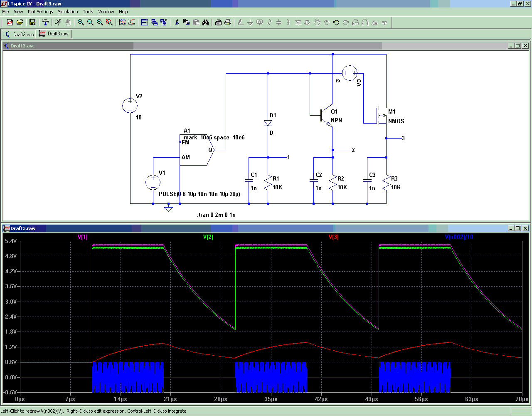532x416 pixels.
Task: Open the Tools menu
Action: [88, 12]
